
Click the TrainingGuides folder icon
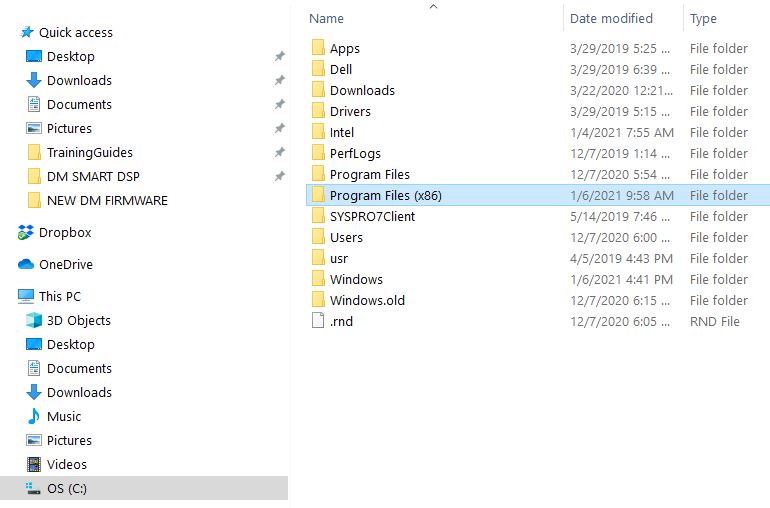point(34,152)
